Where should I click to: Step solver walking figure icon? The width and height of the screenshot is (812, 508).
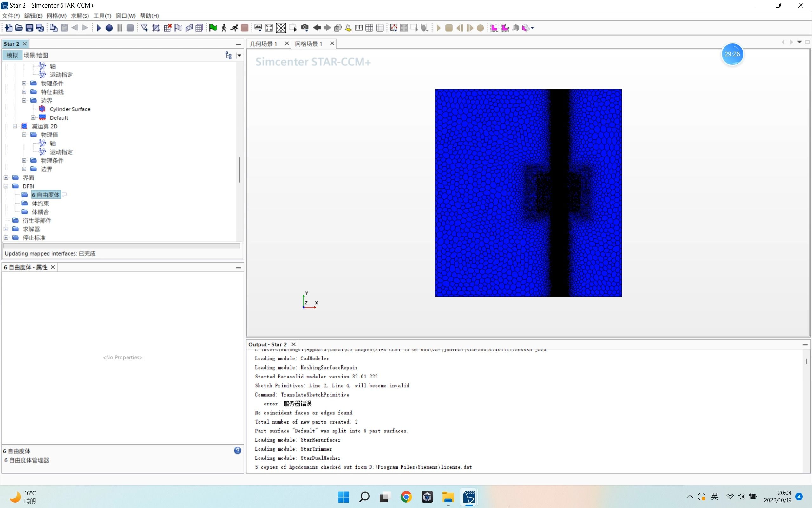pos(224,28)
